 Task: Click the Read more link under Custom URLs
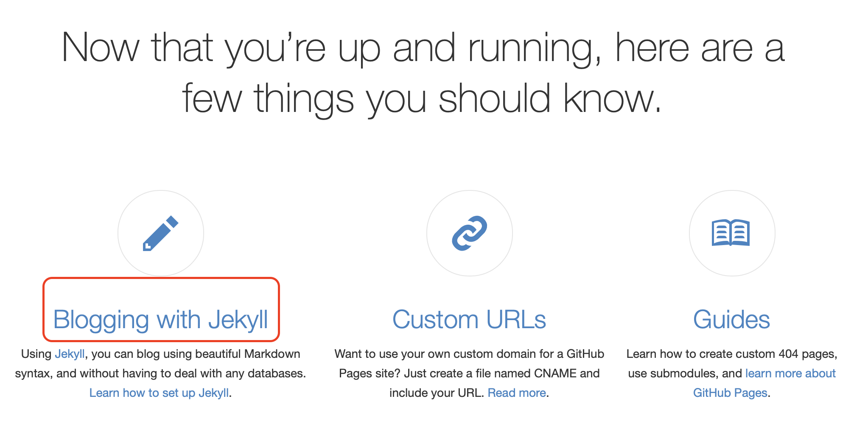pos(517,393)
